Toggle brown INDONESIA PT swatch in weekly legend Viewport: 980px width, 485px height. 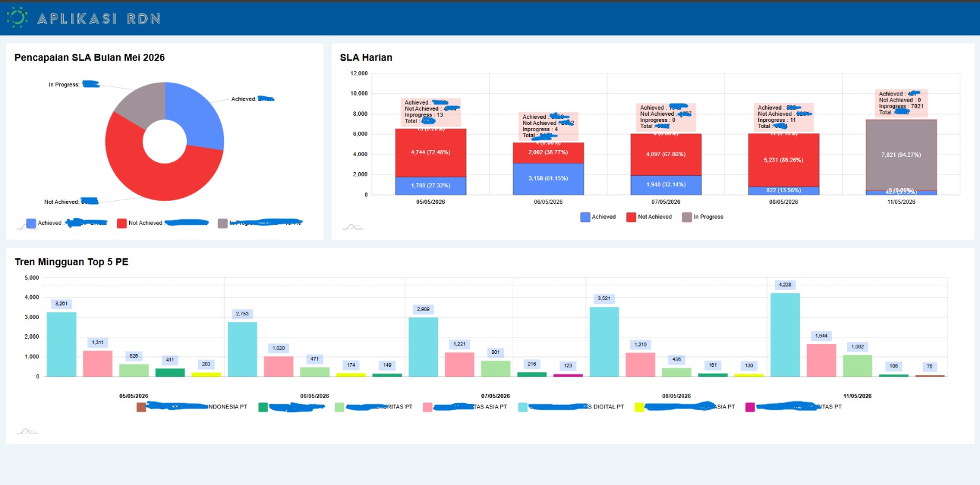[x=141, y=407]
